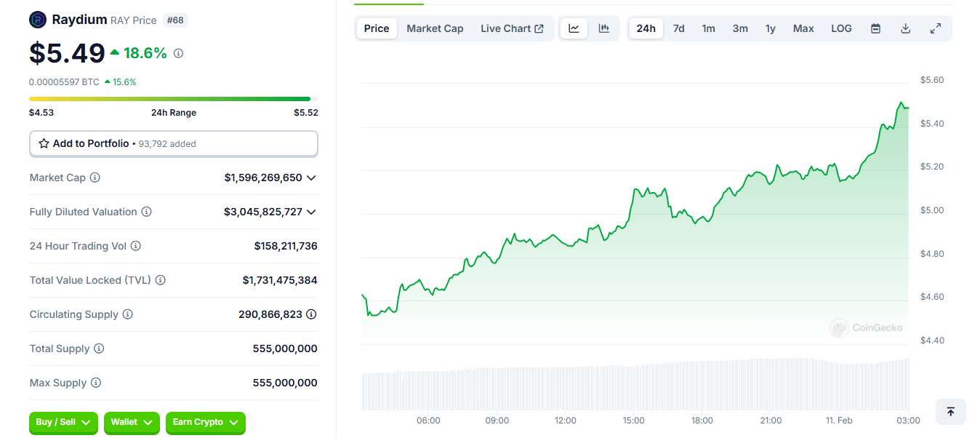Show Market Cap info tooltip icon
The height and width of the screenshot is (438, 980).
[95, 178]
